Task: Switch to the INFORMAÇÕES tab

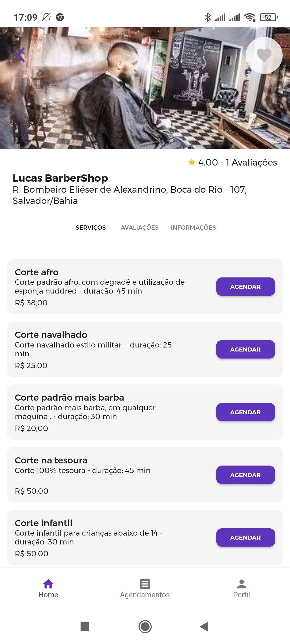Action: click(193, 228)
